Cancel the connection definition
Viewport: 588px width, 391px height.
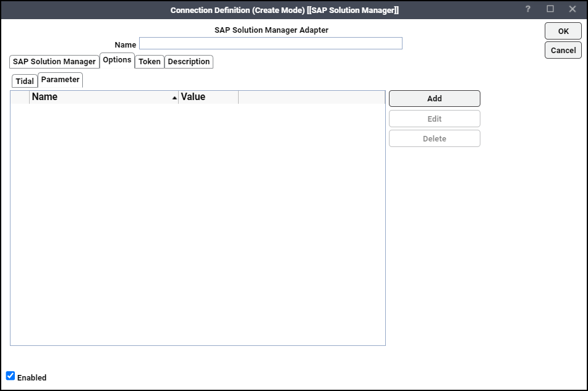[x=563, y=50]
